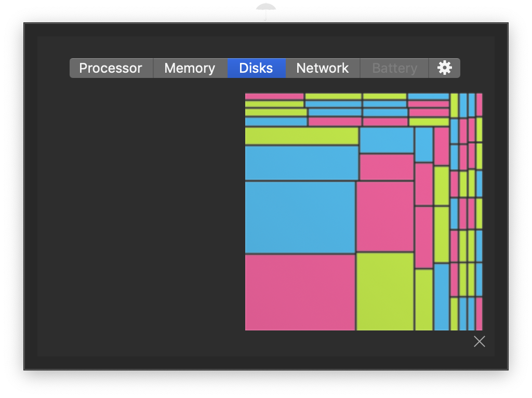Viewport: 532px width, 398px height.
Task: Select the Disks tab
Action: (x=256, y=68)
